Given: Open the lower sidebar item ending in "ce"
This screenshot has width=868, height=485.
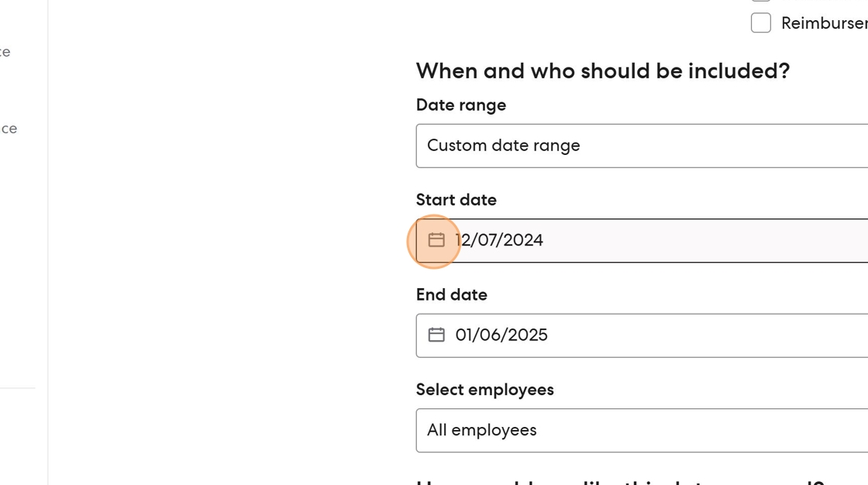Looking at the screenshot, I should coord(9,129).
